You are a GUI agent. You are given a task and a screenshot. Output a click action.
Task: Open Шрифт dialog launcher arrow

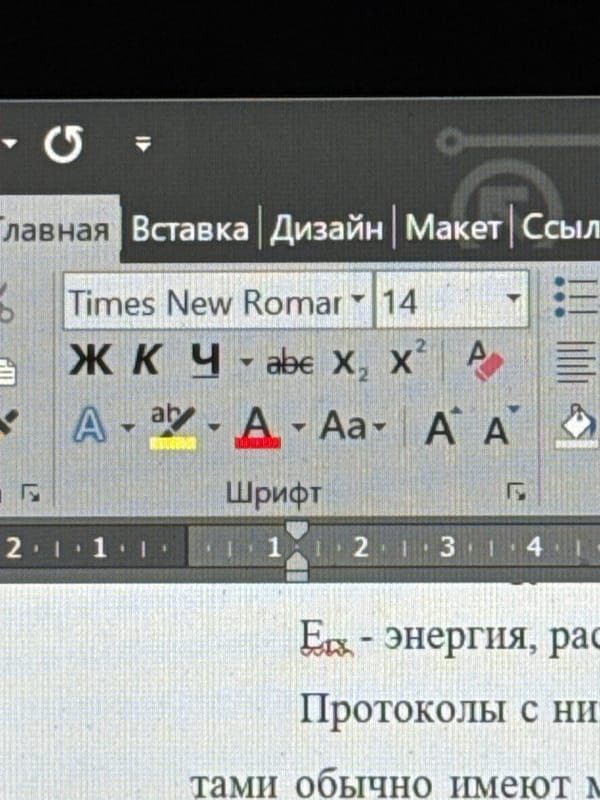click(x=516, y=492)
